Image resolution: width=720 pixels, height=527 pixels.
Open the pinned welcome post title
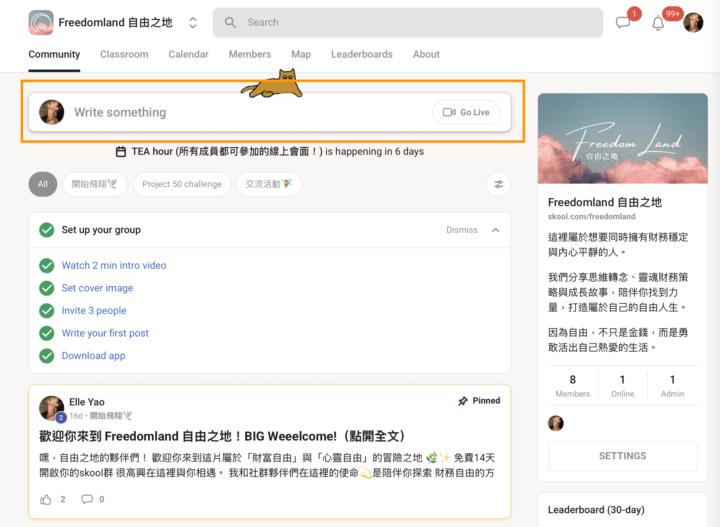[x=222, y=436]
